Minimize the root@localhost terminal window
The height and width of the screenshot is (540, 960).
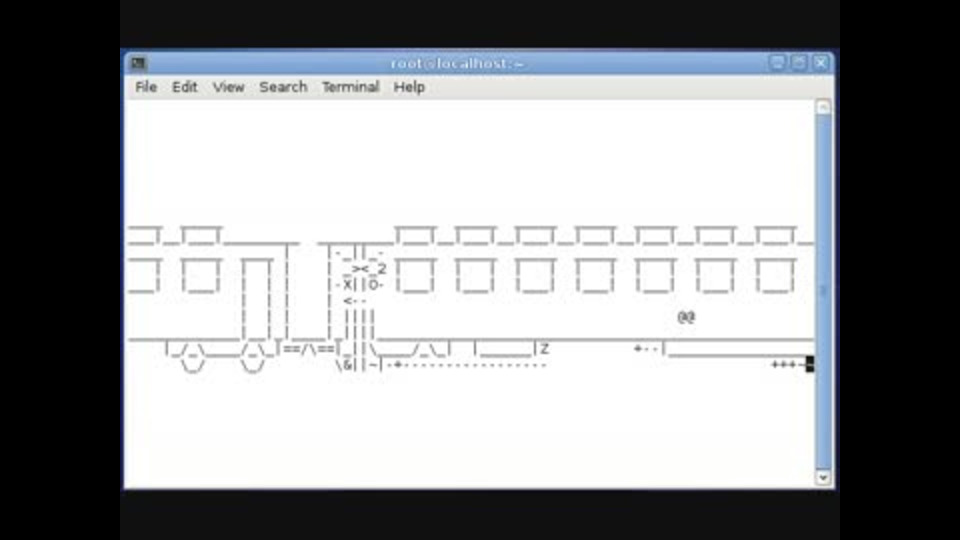[x=778, y=62]
